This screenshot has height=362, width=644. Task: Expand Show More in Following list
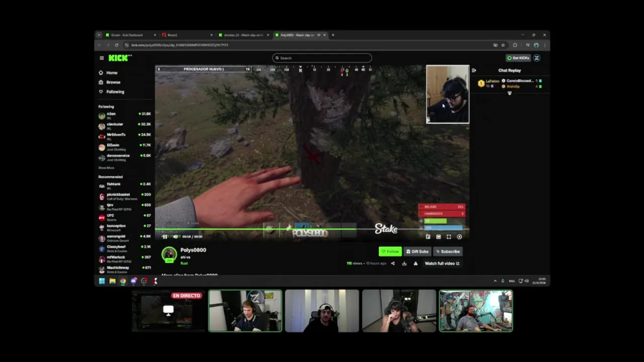(x=106, y=168)
